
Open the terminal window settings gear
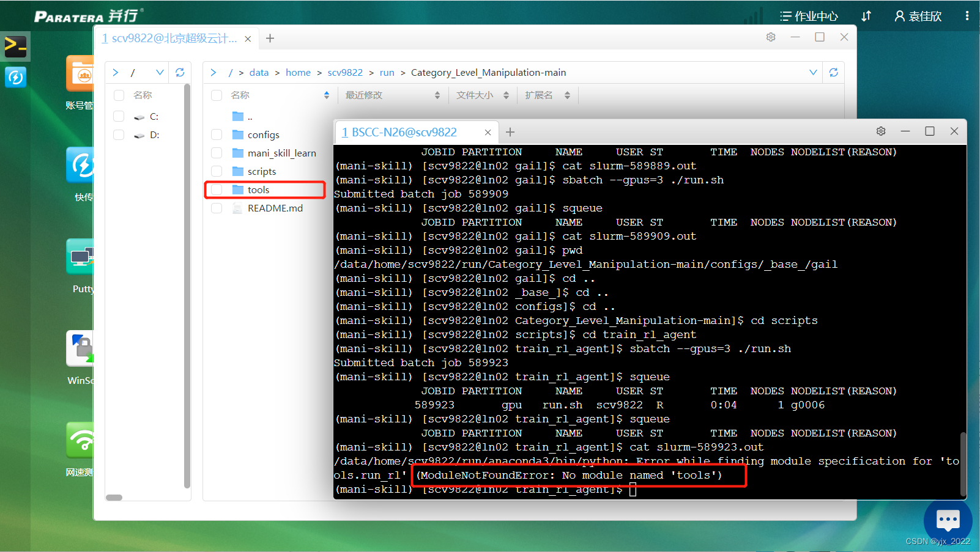(x=881, y=131)
